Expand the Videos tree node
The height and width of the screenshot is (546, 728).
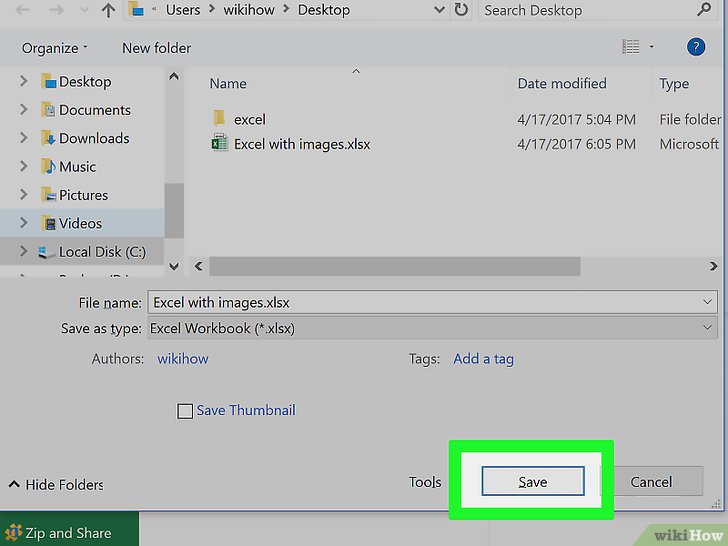pos(24,223)
